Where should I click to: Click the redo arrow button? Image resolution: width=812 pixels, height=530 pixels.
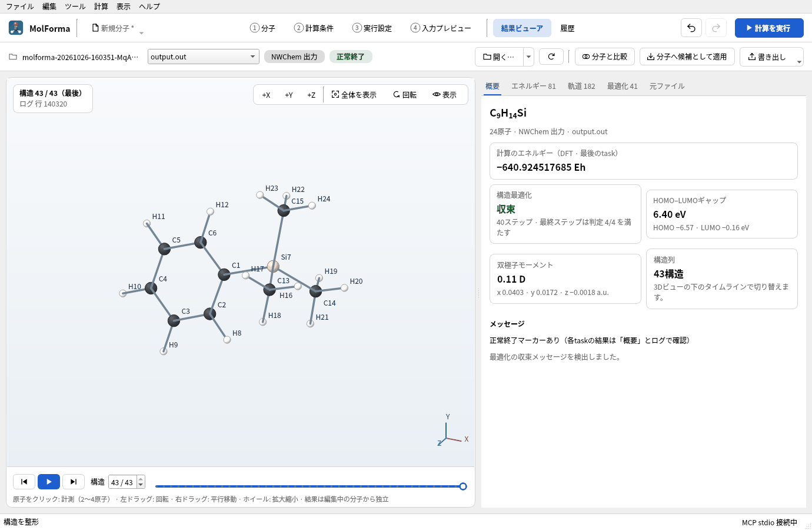click(x=716, y=28)
